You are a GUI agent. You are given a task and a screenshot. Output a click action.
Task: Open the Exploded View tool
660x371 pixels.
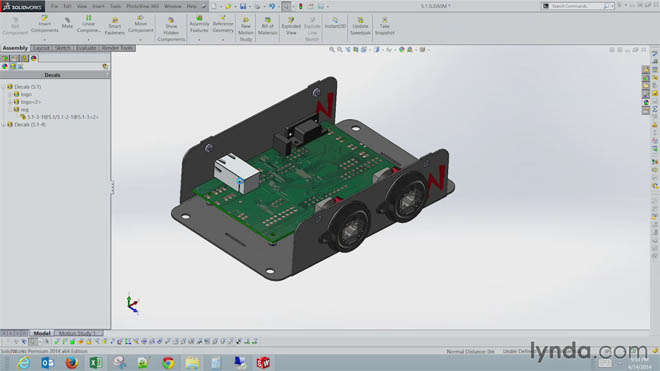[291, 26]
